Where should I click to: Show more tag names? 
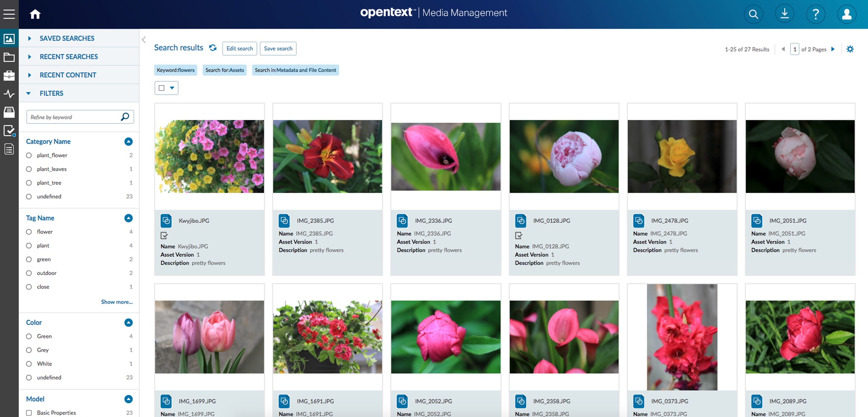(x=117, y=302)
